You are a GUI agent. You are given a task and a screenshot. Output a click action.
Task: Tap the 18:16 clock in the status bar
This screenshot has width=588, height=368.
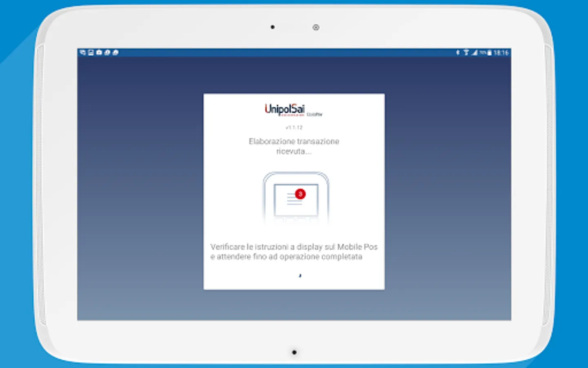(501, 53)
